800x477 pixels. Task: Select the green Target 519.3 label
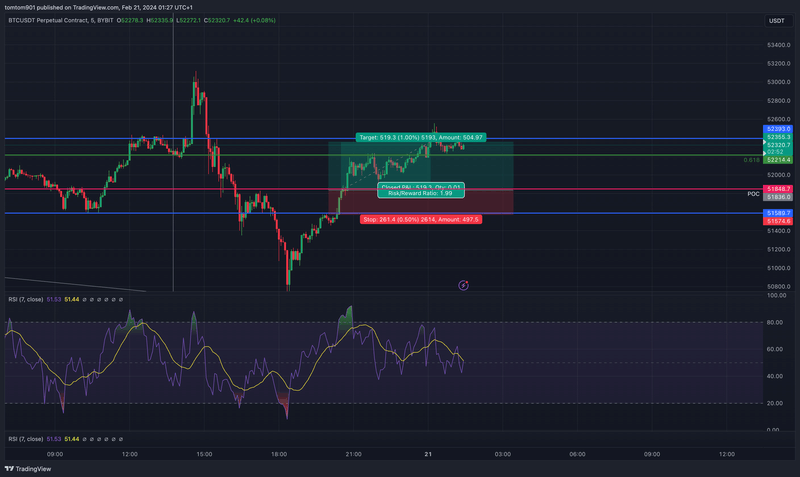[421, 137]
